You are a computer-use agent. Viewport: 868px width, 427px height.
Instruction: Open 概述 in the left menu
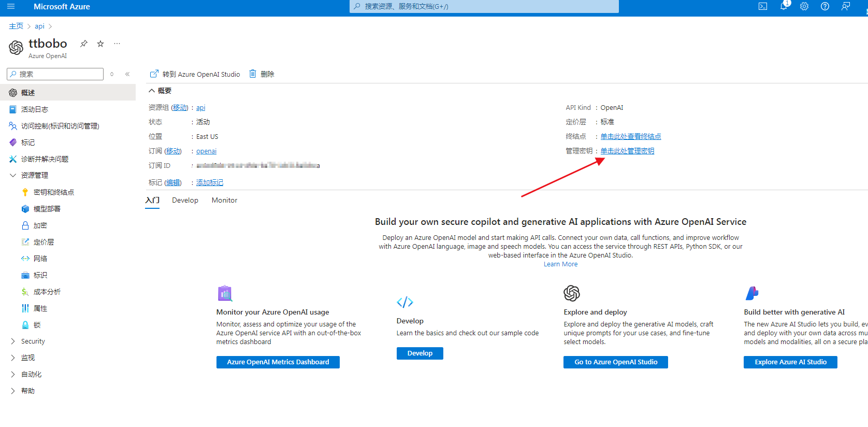click(68, 93)
